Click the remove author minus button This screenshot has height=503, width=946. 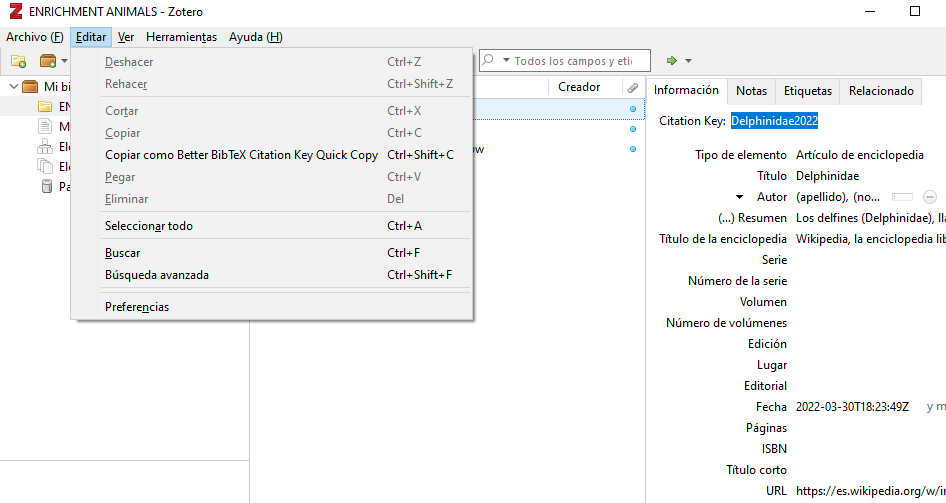click(930, 197)
